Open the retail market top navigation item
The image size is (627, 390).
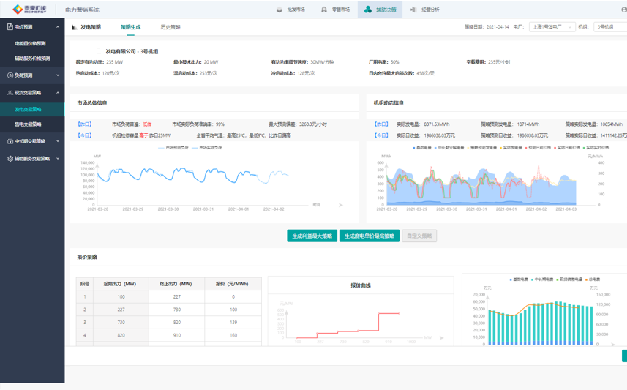click(x=335, y=10)
